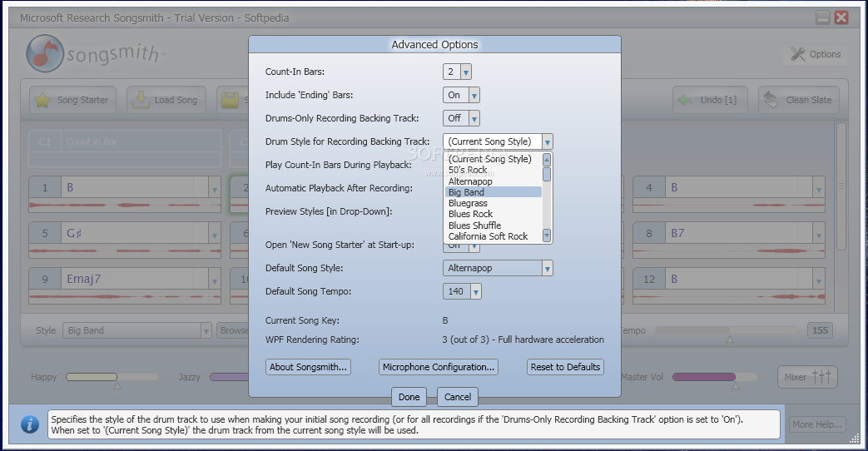Choose Big Band from the list
The height and width of the screenshot is (451, 868).
click(x=494, y=192)
